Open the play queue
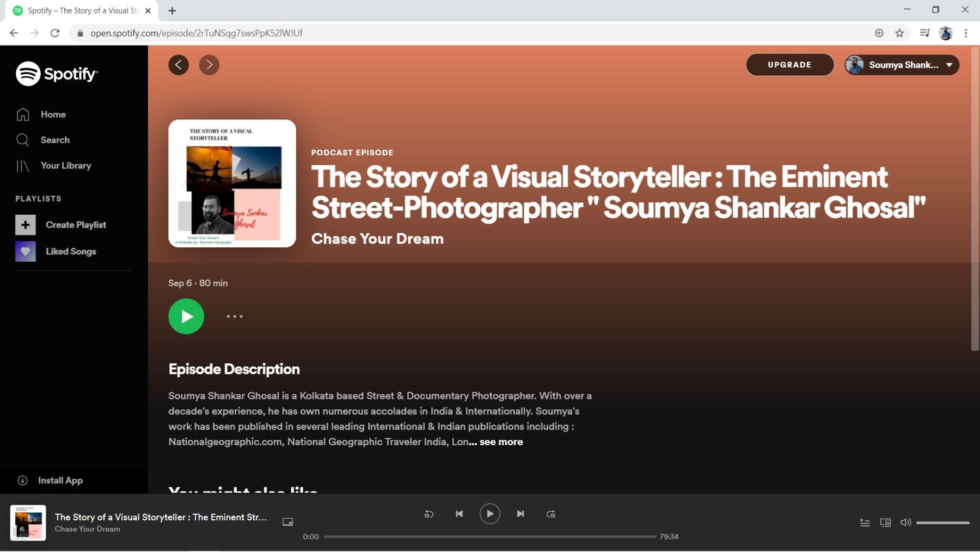Viewport: 980px width, 552px height. (x=865, y=523)
